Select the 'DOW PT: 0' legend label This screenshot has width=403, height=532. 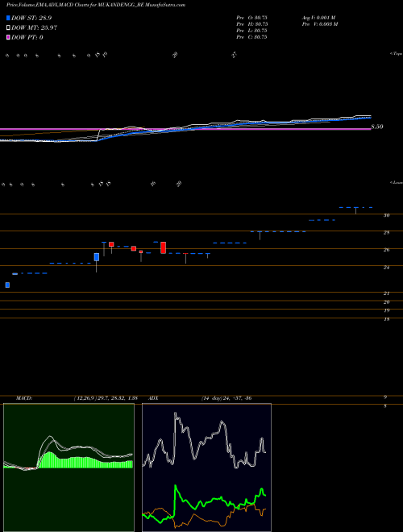[x=27, y=38]
